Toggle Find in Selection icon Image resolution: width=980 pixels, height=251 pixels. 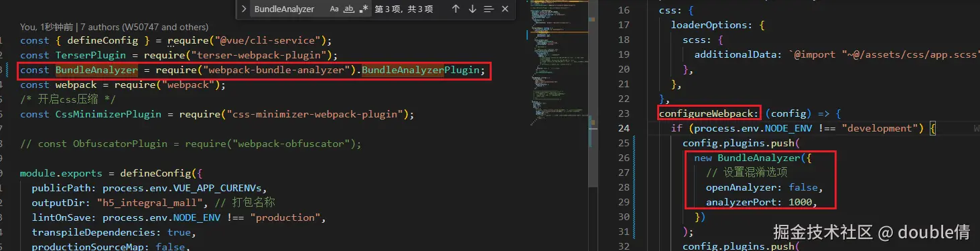[x=489, y=9]
